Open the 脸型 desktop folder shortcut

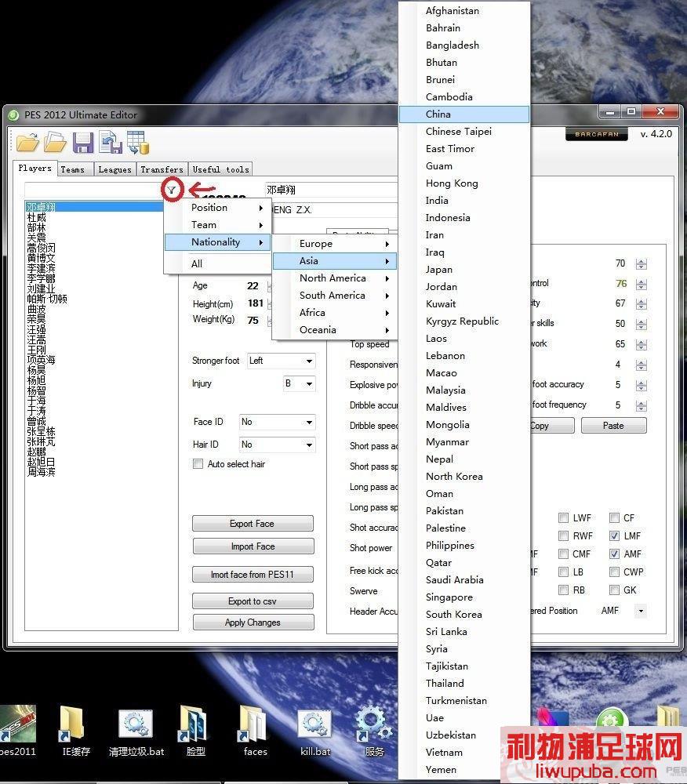tap(195, 731)
